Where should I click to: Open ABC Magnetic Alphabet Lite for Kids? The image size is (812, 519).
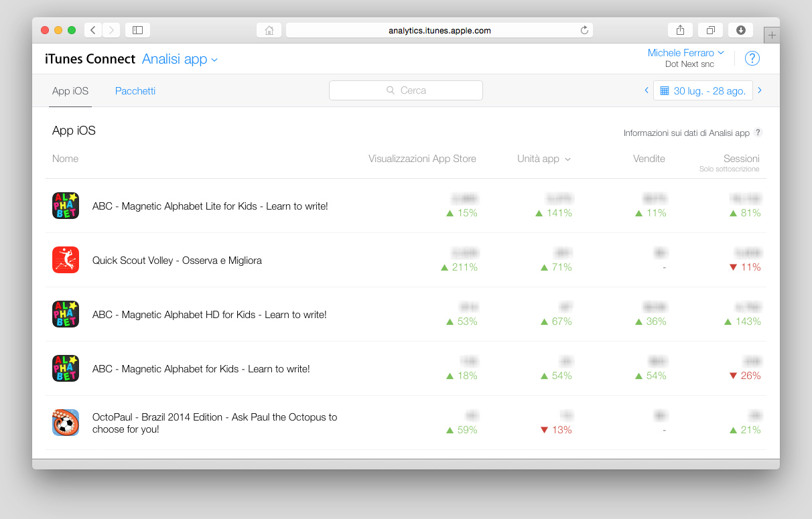tap(210, 206)
